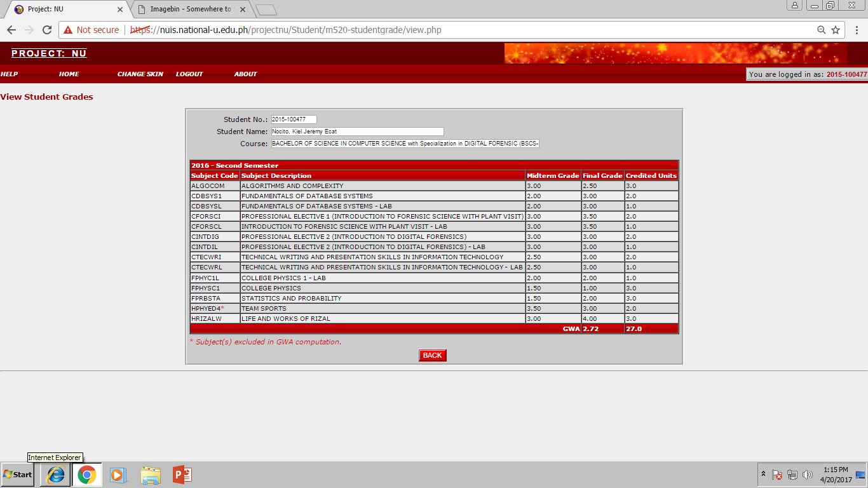Open File Explorer folder taskbar icon
The height and width of the screenshot is (488, 868).
coord(151,475)
